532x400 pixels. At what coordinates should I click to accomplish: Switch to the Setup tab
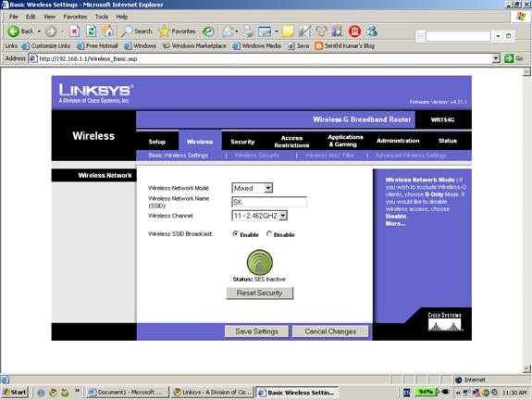[x=157, y=142]
